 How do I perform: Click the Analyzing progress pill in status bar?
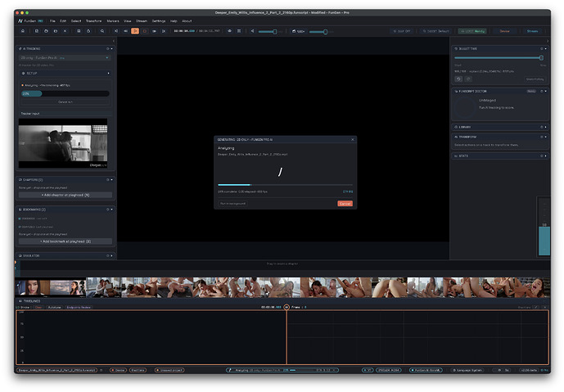(282, 370)
